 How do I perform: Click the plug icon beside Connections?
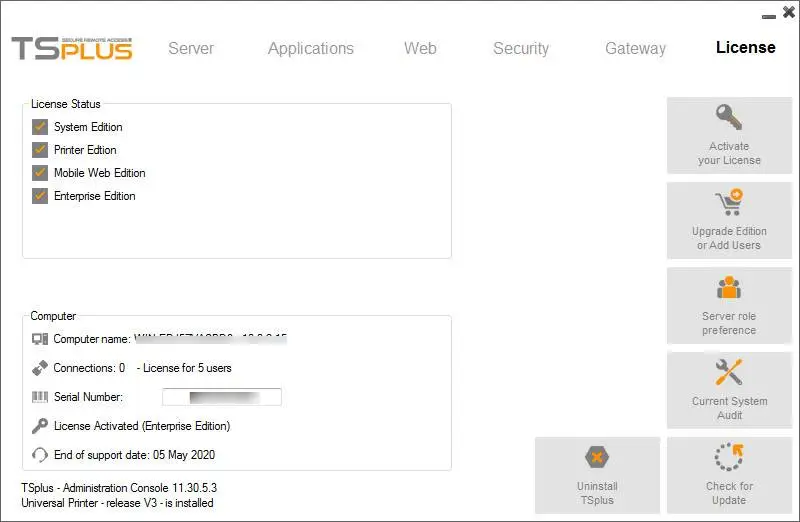click(40, 368)
